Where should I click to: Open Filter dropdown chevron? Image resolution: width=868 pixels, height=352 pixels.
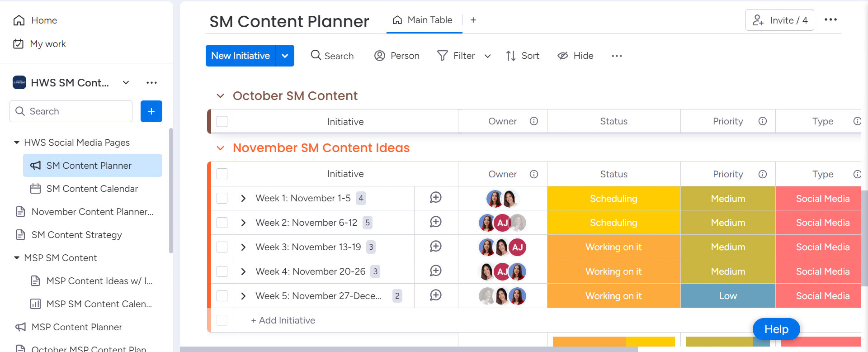tap(487, 56)
